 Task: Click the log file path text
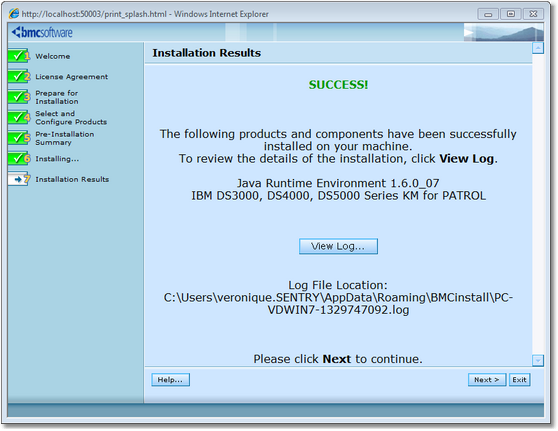[x=338, y=304]
